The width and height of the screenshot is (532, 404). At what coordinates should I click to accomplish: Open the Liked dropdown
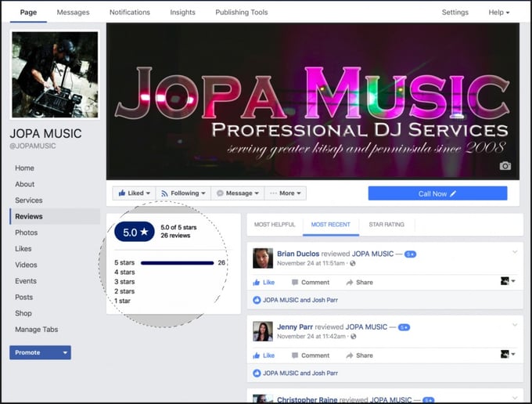click(x=134, y=193)
